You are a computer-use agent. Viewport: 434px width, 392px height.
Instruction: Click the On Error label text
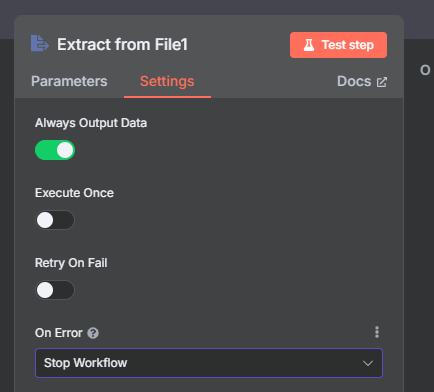59,333
